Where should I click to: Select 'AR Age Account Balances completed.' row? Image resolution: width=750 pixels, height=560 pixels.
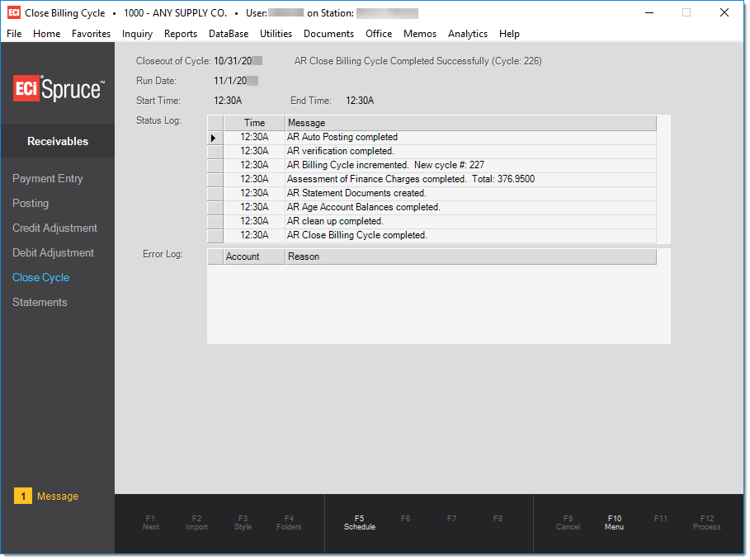click(432, 207)
